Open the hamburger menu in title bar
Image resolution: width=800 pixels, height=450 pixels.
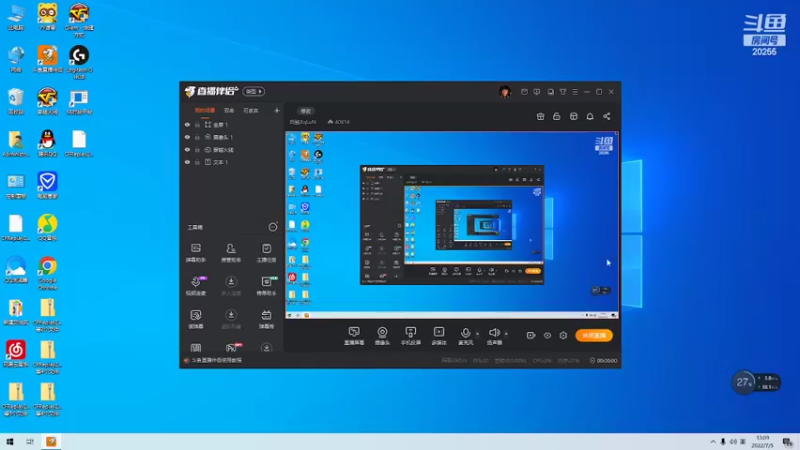pyautogui.click(x=575, y=92)
